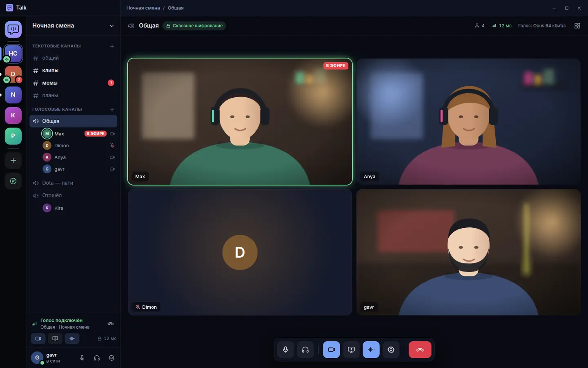This screenshot has width=588, height=368.
Task: Deafen audio with the headphones toolbar button
Action: (305, 350)
